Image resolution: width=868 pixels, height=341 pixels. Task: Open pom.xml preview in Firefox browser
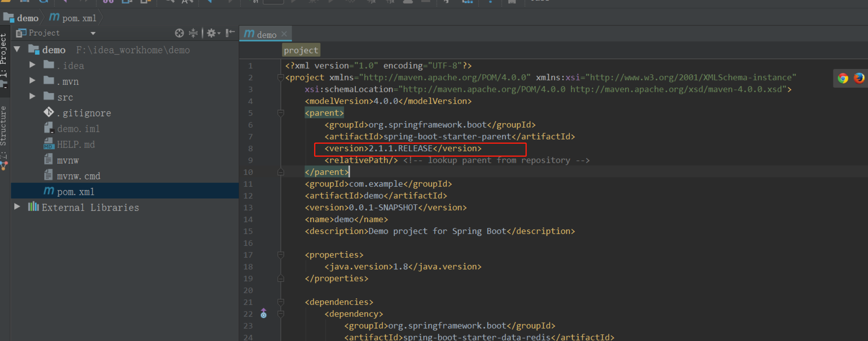coord(859,78)
